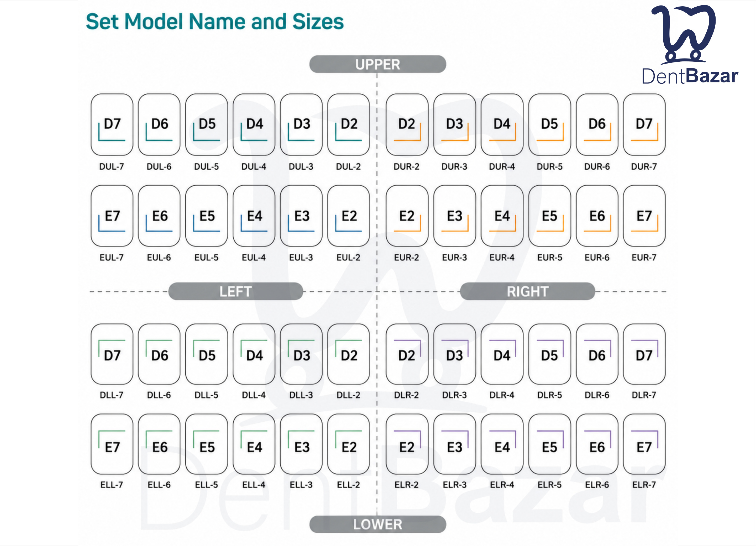Click the ELR-6 label text
Image resolution: width=756 pixels, height=546 pixels.
coord(597,485)
